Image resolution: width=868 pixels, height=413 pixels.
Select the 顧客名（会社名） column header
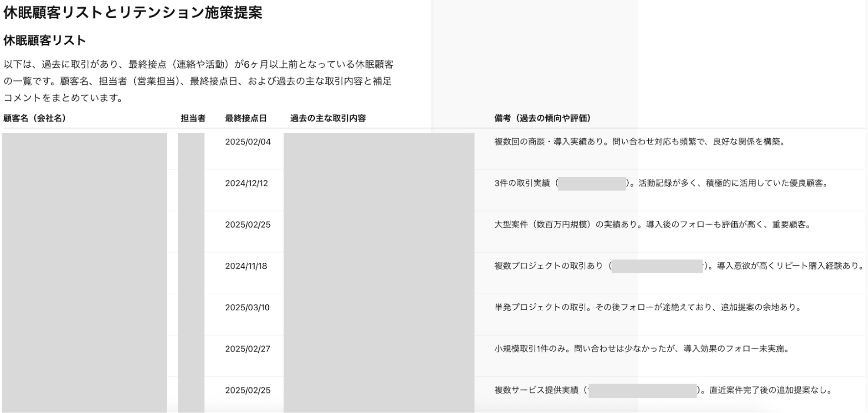pos(35,118)
